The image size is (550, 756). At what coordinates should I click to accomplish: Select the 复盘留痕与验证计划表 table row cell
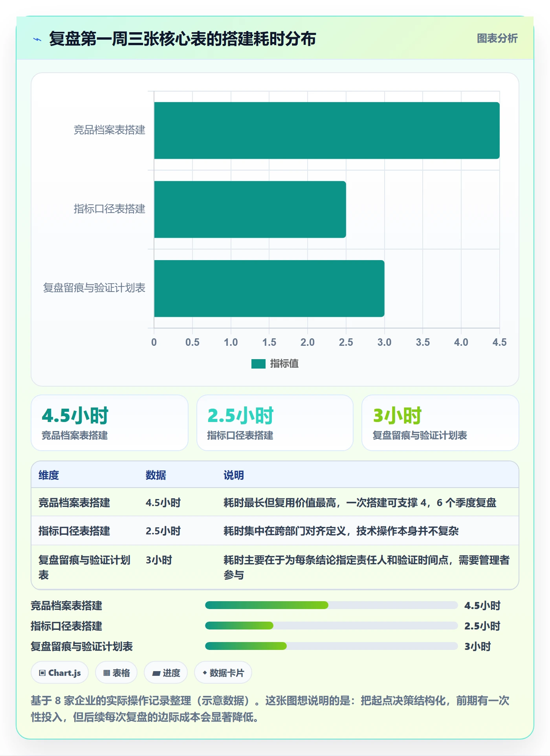tap(84, 567)
